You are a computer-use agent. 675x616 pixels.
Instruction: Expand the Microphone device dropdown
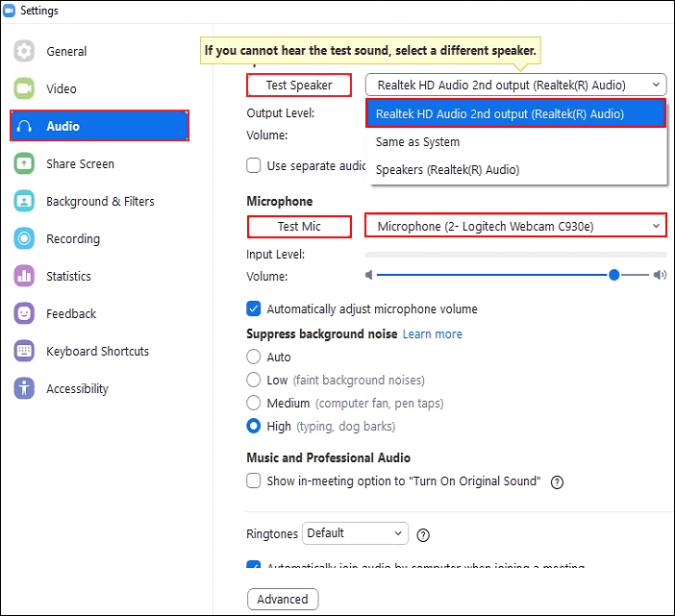pyautogui.click(x=515, y=226)
